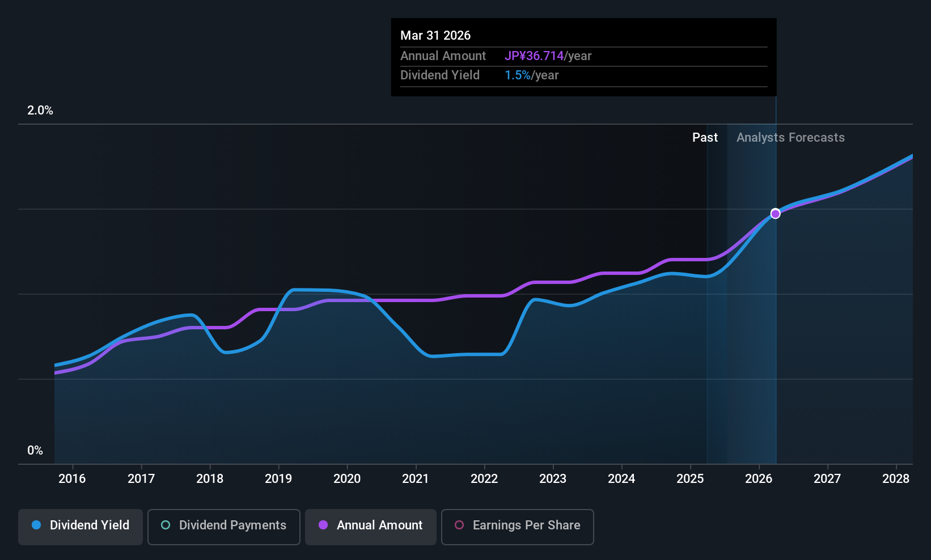The image size is (931, 560).
Task: Enable the Earnings Per Share series
Action: (x=518, y=527)
